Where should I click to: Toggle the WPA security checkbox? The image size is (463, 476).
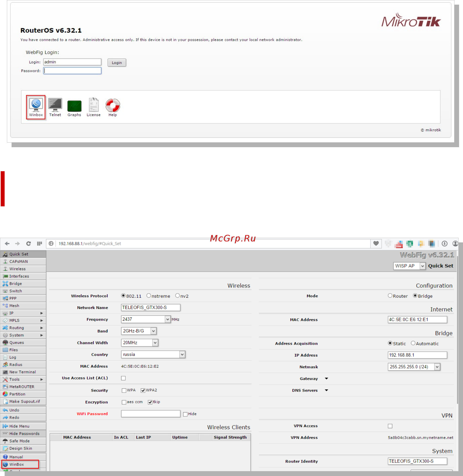pos(124,391)
